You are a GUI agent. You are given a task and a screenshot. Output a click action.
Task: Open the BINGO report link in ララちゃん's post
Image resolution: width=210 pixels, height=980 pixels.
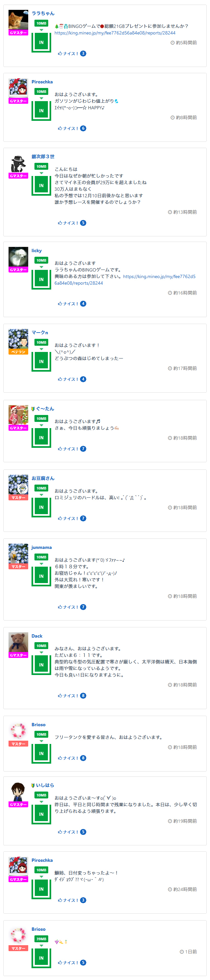click(115, 33)
